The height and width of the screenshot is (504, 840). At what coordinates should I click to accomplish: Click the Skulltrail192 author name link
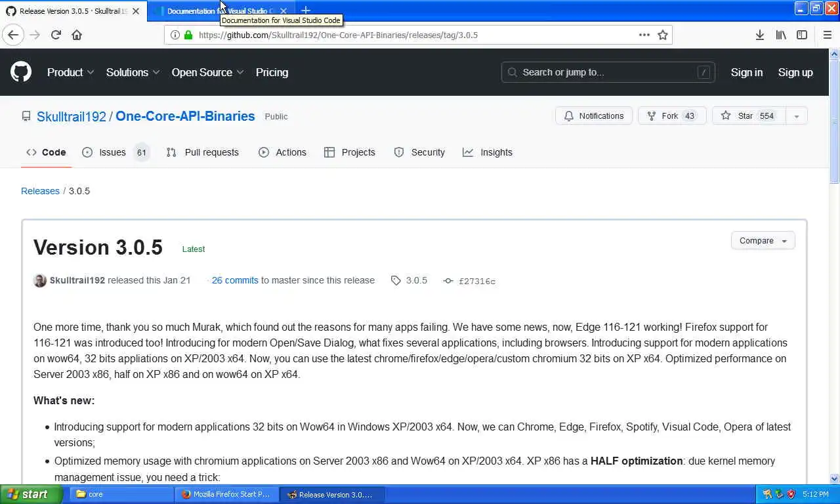coord(77,280)
